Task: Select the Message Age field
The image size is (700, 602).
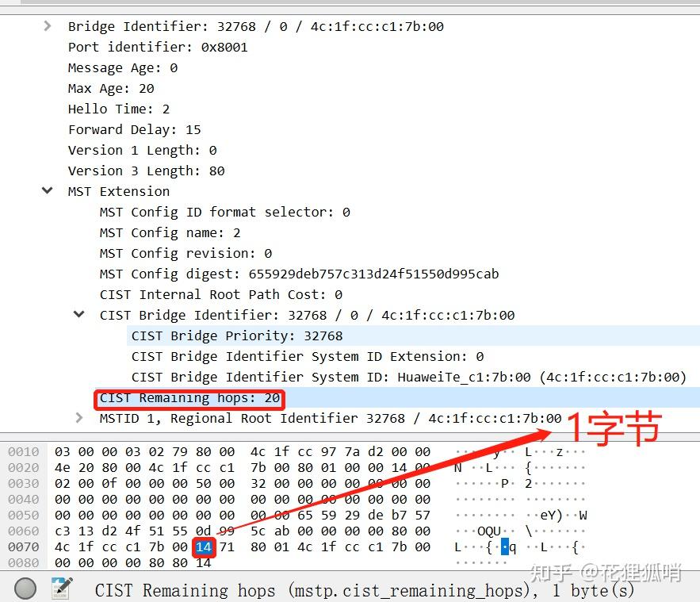Action: tap(123, 67)
